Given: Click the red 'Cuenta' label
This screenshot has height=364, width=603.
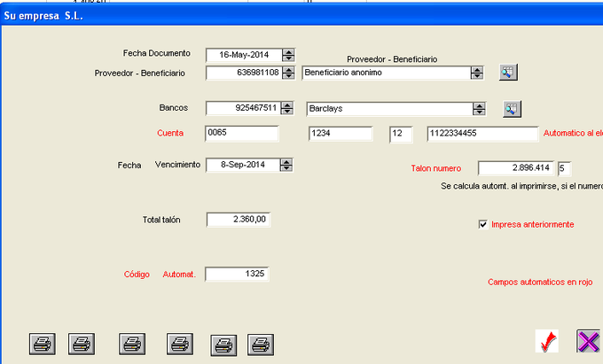Looking at the screenshot, I should (170, 133).
